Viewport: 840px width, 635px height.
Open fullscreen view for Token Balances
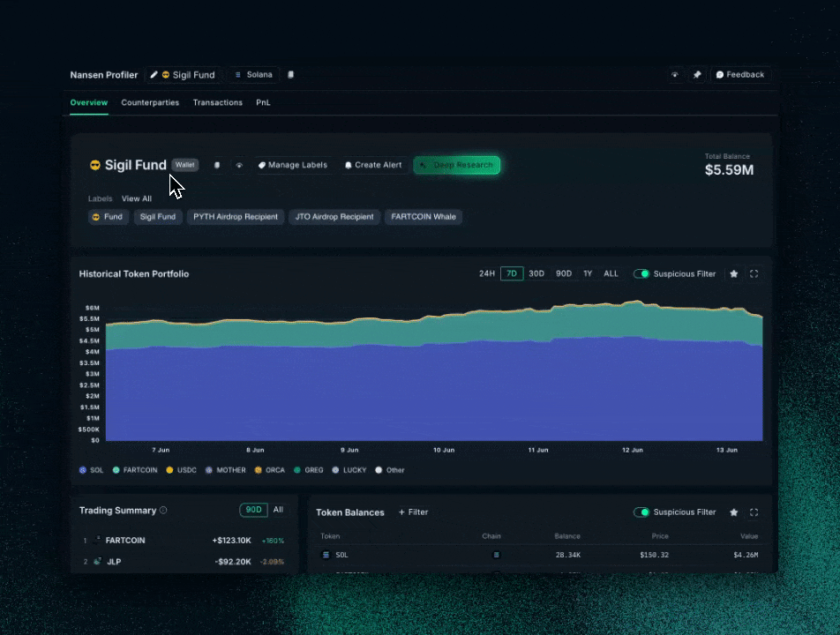pyautogui.click(x=754, y=512)
